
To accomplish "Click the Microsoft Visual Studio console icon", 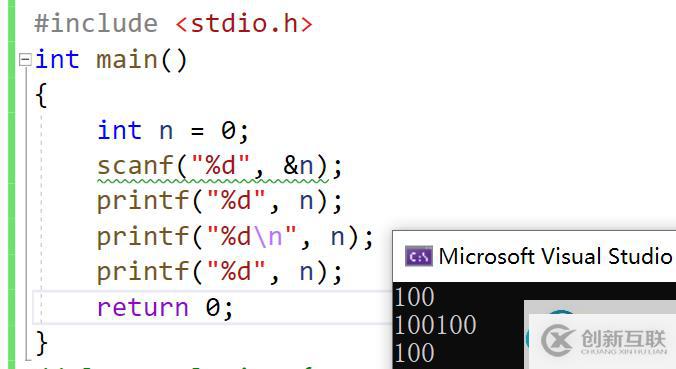I will pyautogui.click(x=419, y=257).
